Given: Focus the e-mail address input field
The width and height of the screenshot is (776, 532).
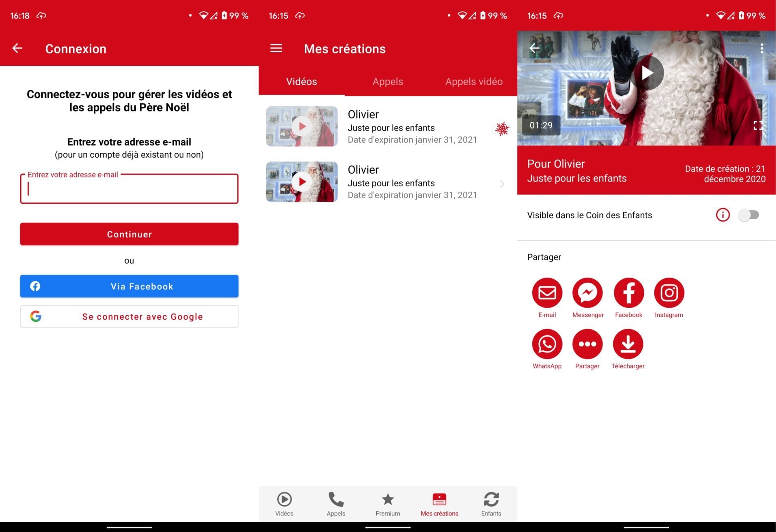Looking at the screenshot, I should tap(129, 189).
